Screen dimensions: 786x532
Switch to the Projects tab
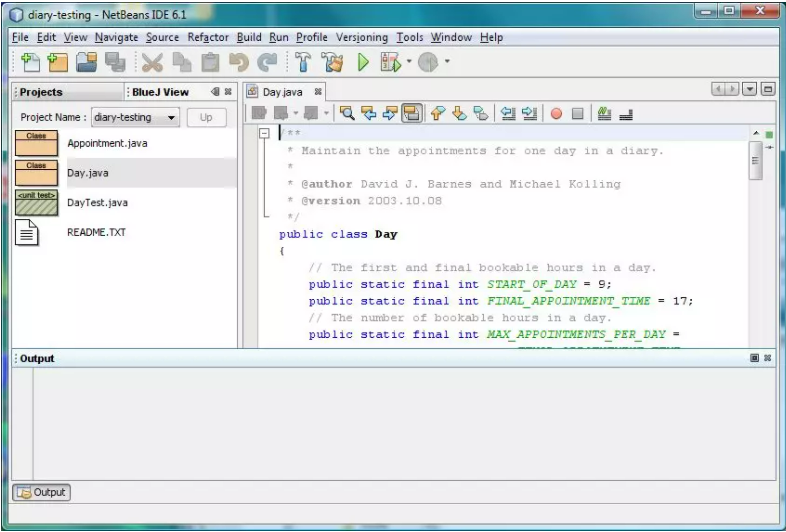[68, 92]
